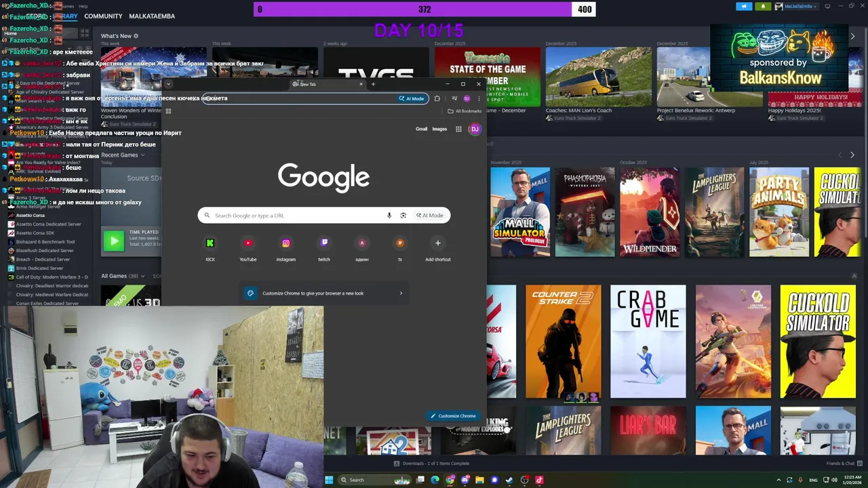The image size is (868, 488).
Task: Open the Google apps grid launcher
Action: pos(458,129)
